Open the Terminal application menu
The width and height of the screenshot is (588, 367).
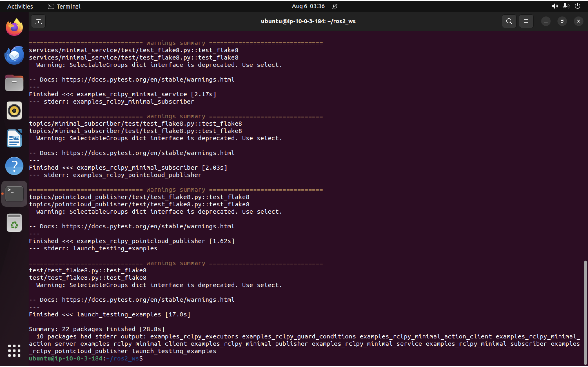click(64, 6)
